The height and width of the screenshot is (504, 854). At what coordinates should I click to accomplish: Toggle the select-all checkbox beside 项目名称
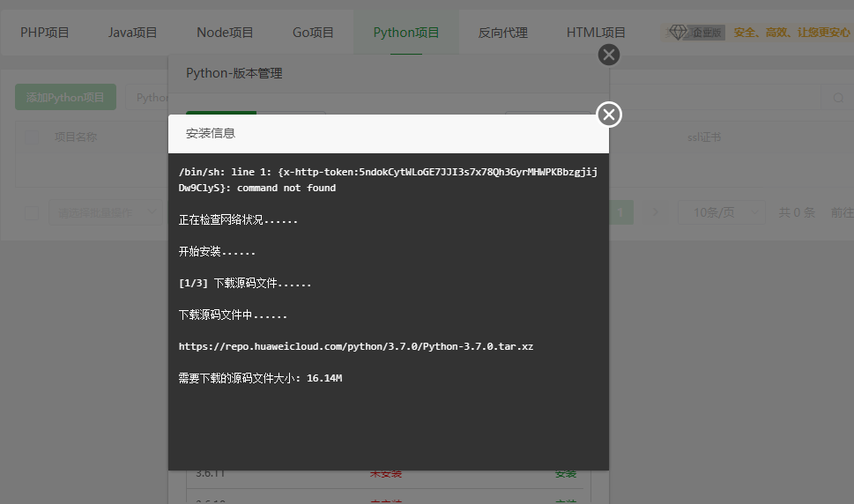click(x=32, y=137)
